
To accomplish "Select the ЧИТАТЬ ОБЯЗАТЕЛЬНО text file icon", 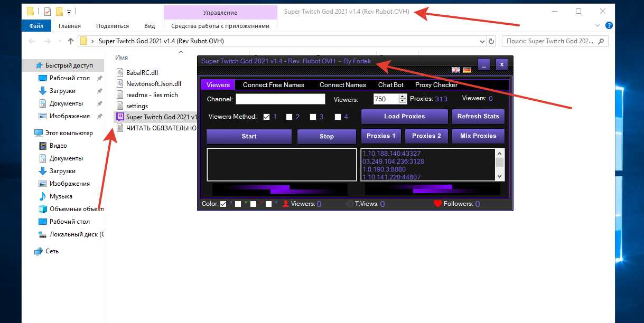I will click(120, 128).
